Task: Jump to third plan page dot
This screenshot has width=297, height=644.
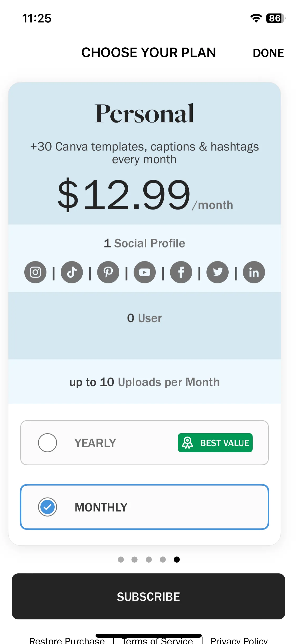Action: (149, 559)
